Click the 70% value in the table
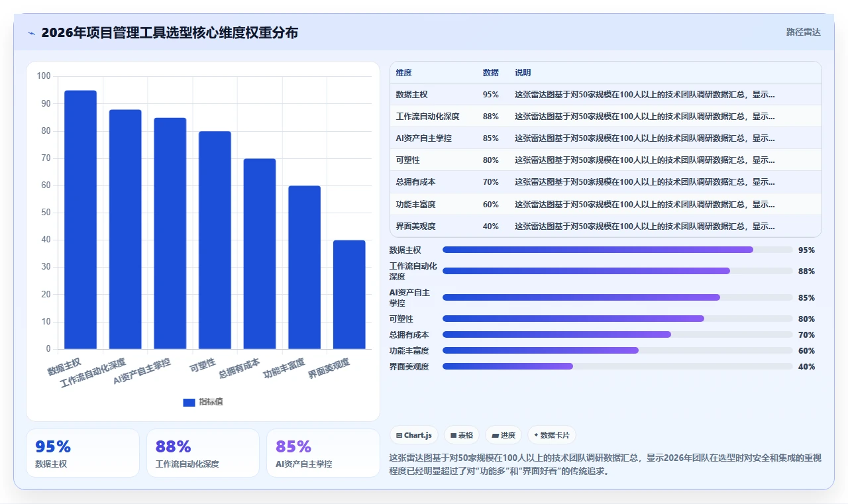Viewport: 848px width, 504px height. (x=491, y=182)
